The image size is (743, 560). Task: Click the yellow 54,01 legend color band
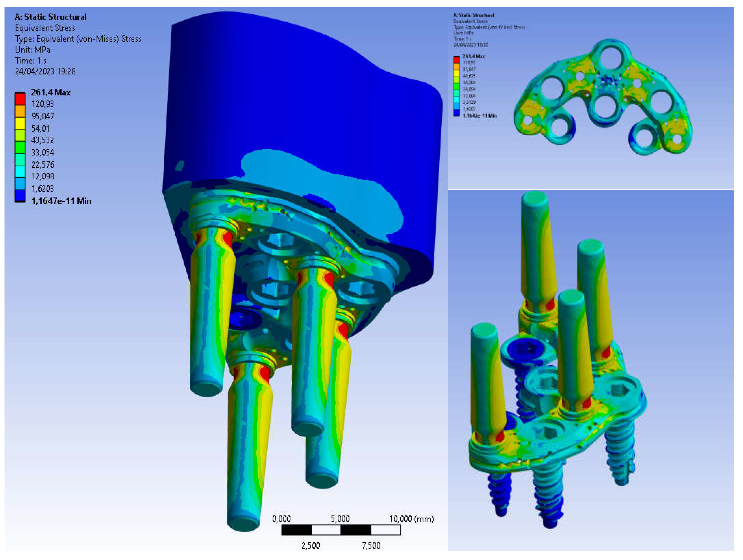coord(20,123)
